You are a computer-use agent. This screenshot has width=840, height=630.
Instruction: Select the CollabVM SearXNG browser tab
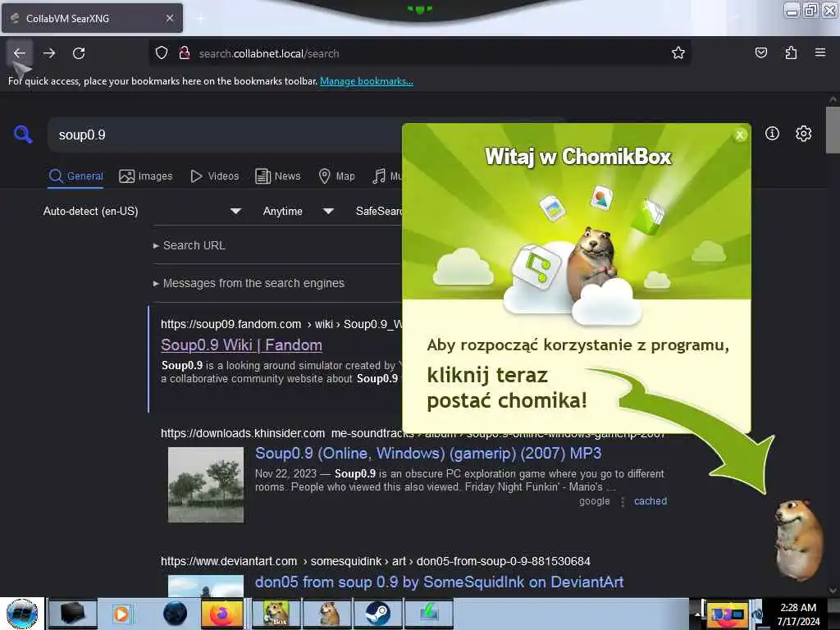point(92,18)
